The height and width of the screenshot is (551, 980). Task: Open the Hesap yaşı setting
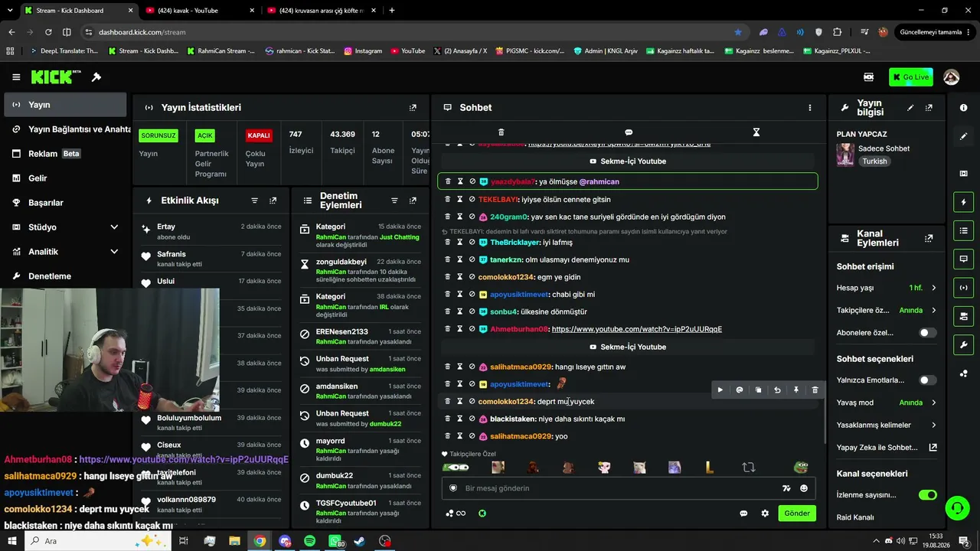[887, 288]
